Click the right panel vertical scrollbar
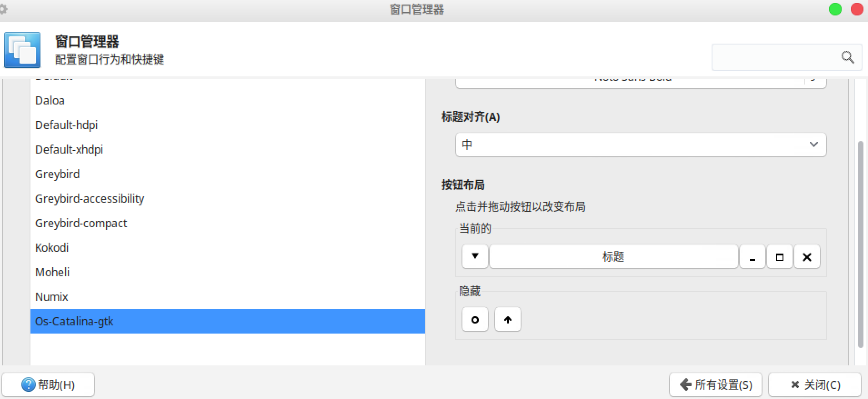This screenshot has width=868, height=399. coord(860,245)
